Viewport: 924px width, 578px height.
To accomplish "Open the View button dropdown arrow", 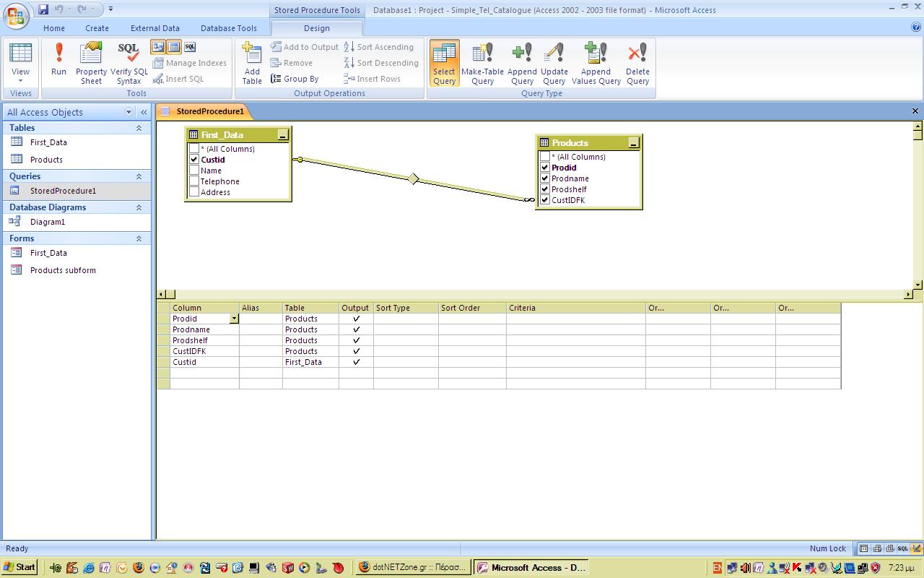I will (20, 80).
